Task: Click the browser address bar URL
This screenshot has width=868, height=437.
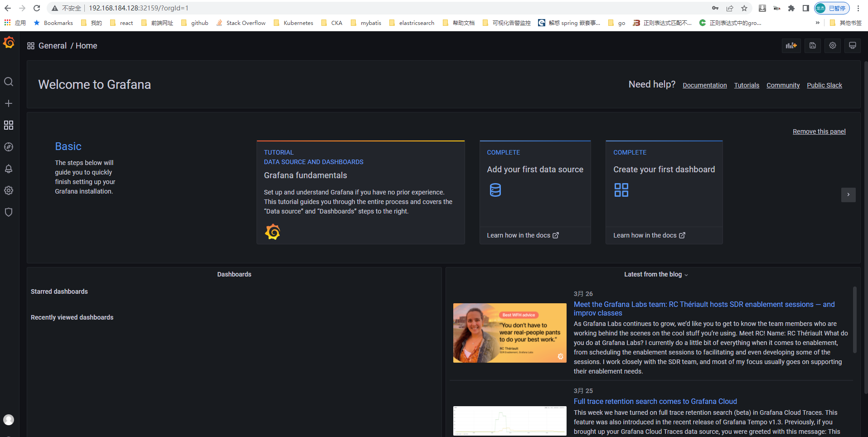Action: coord(139,8)
